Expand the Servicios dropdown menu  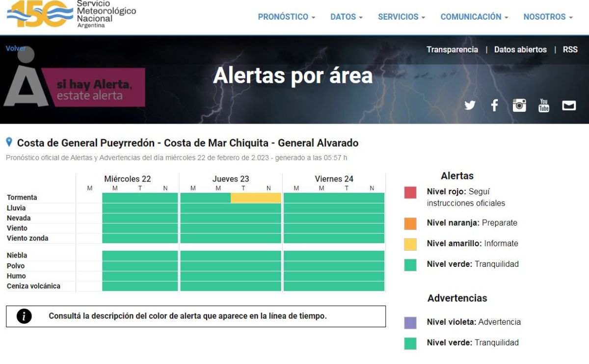[401, 17]
